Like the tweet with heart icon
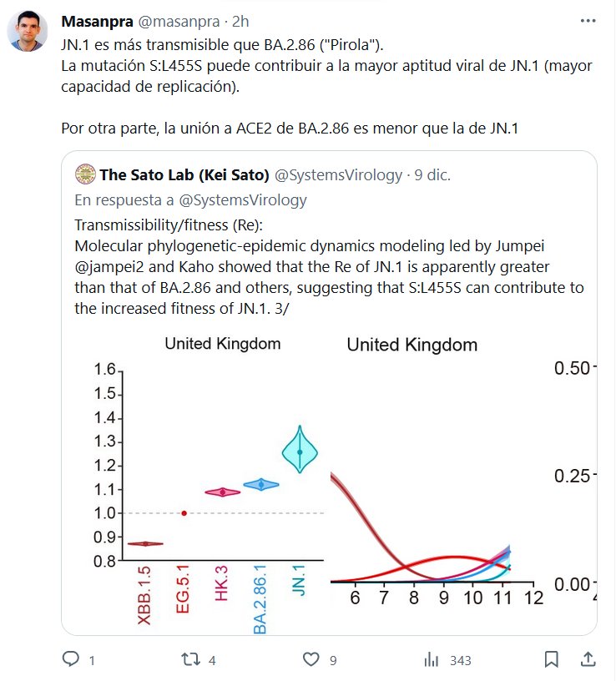616x681 pixels. [x=311, y=660]
